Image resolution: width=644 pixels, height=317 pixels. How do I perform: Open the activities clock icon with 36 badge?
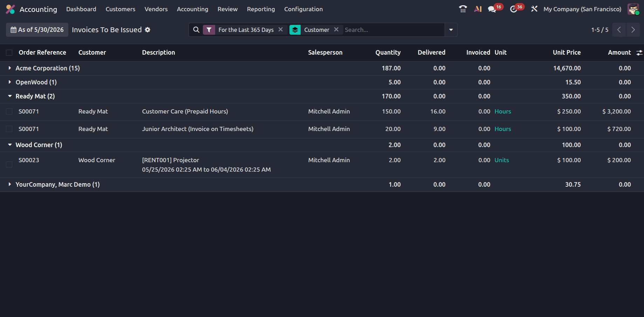[514, 9]
